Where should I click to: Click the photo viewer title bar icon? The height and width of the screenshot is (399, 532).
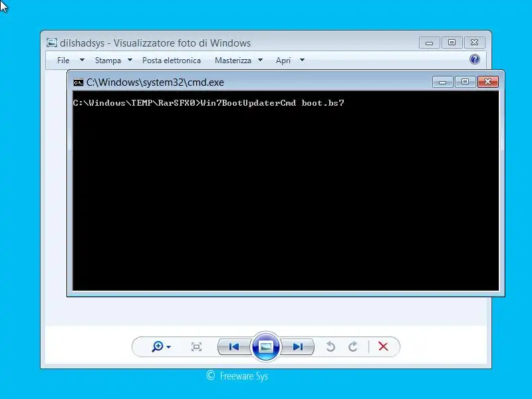[52, 43]
